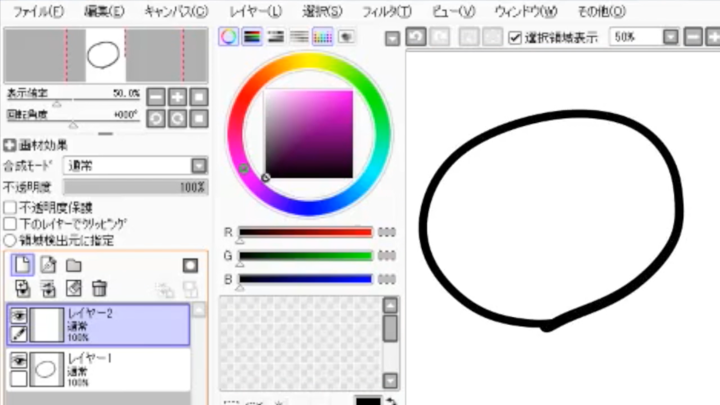Screen dimensions: 720x405
Task: Transfer down to the layer below
Action: [22, 288]
